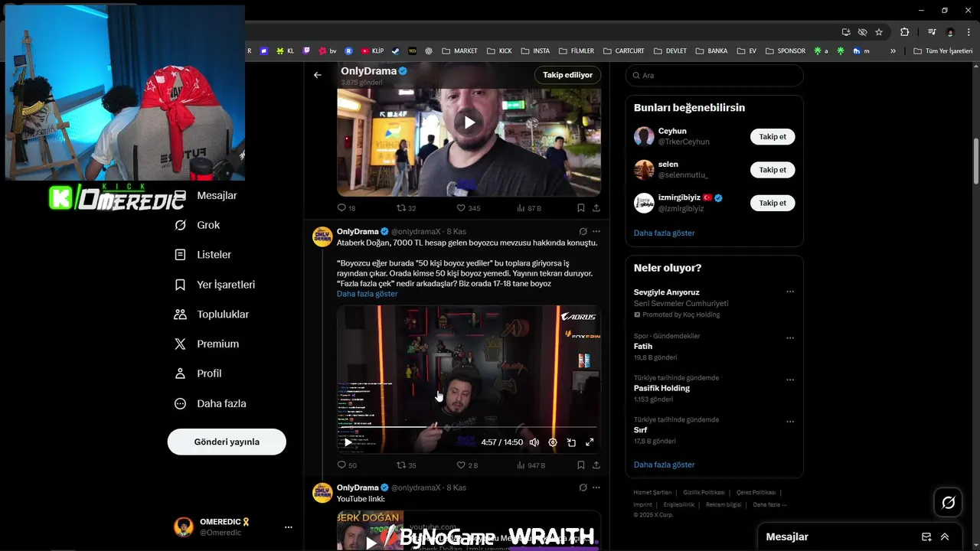The image size is (980, 551).
Task: Open options for the Sırf trend
Action: click(x=790, y=422)
